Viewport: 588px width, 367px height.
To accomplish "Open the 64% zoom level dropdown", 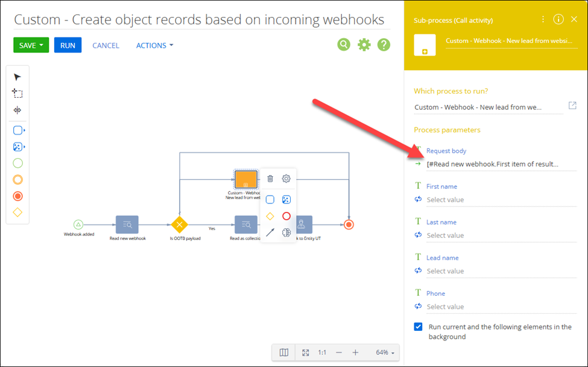I will (385, 353).
